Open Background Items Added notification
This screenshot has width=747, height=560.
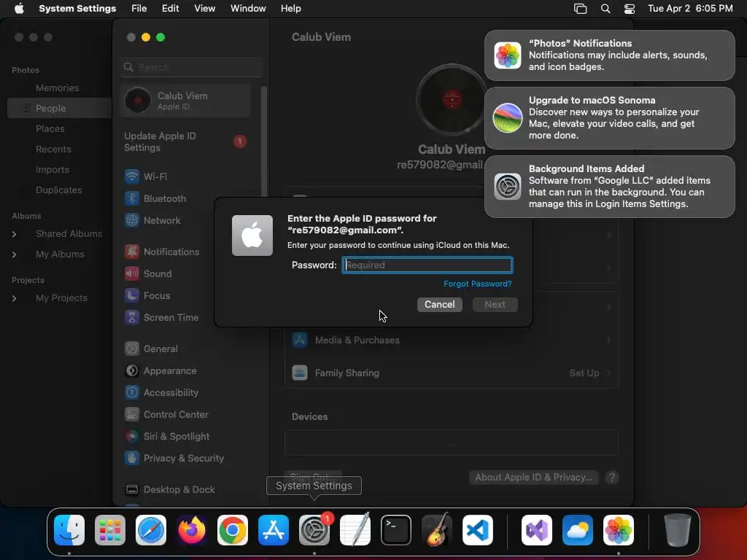[x=609, y=187]
